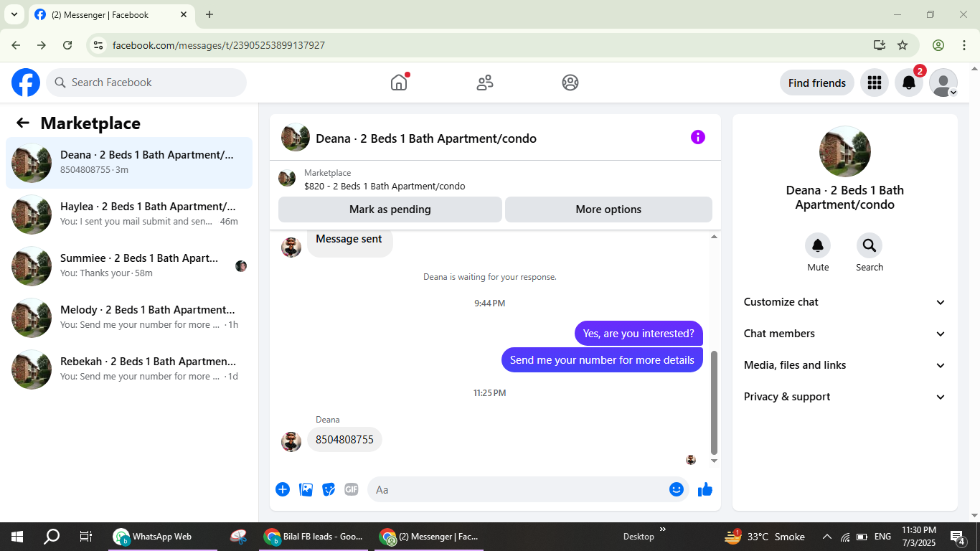
Task: Click the chat scrollbar thumb
Action: click(x=714, y=402)
